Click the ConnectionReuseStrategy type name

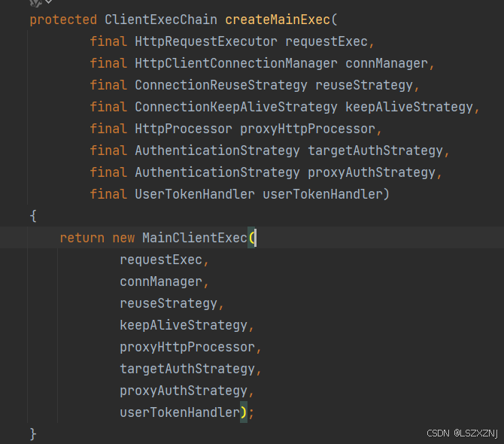point(221,86)
